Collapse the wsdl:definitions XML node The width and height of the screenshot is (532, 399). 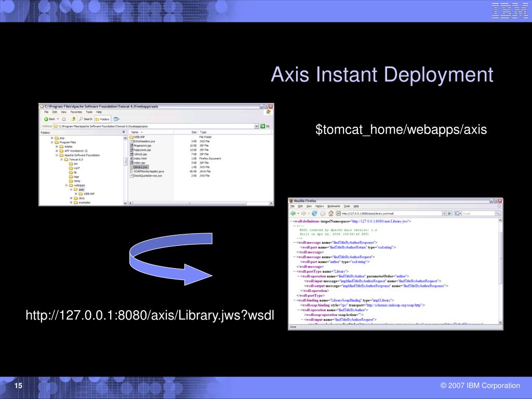291,221
